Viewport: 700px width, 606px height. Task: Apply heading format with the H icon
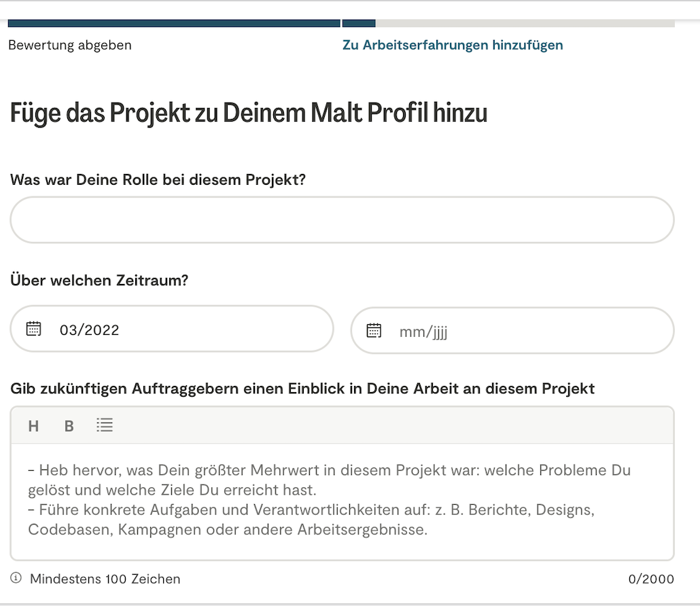pos(33,426)
